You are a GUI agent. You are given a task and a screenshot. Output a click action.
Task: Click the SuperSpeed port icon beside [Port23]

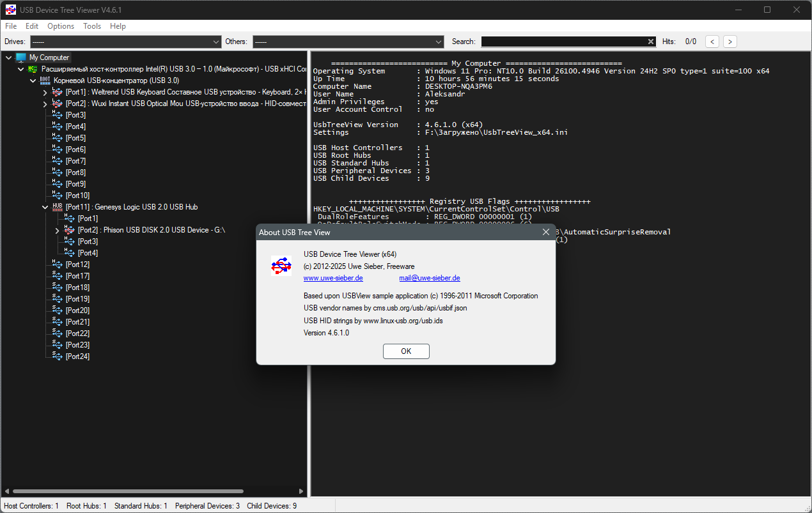(58, 345)
